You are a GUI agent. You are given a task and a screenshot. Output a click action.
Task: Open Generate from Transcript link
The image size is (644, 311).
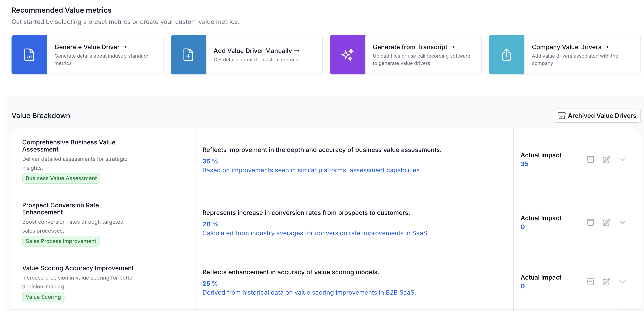click(414, 47)
